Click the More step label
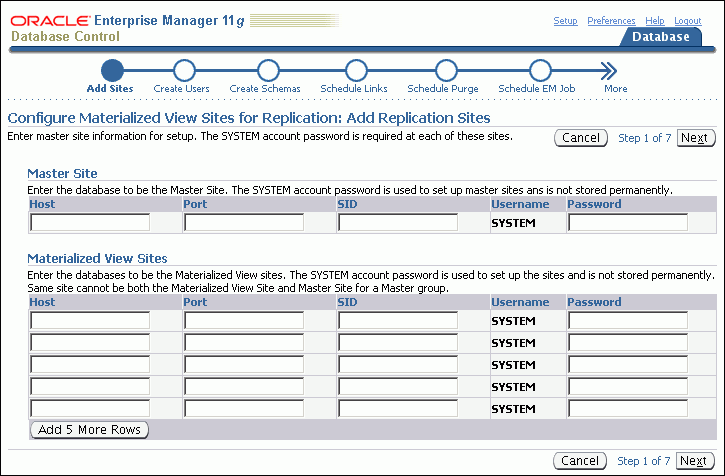The width and height of the screenshot is (725, 476). coord(615,88)
